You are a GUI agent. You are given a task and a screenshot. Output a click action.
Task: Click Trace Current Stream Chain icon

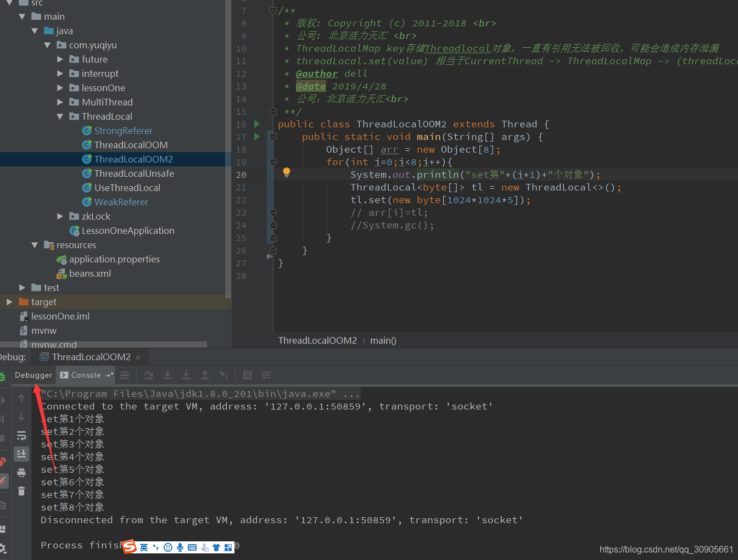click(x=266, y=375)
